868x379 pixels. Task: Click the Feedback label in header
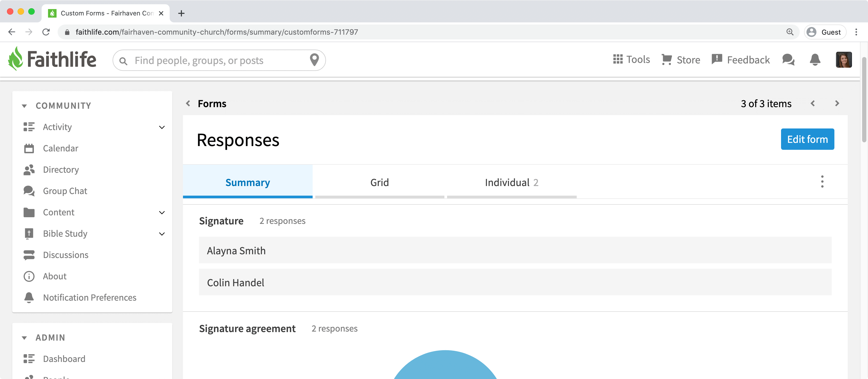point(748,60)
